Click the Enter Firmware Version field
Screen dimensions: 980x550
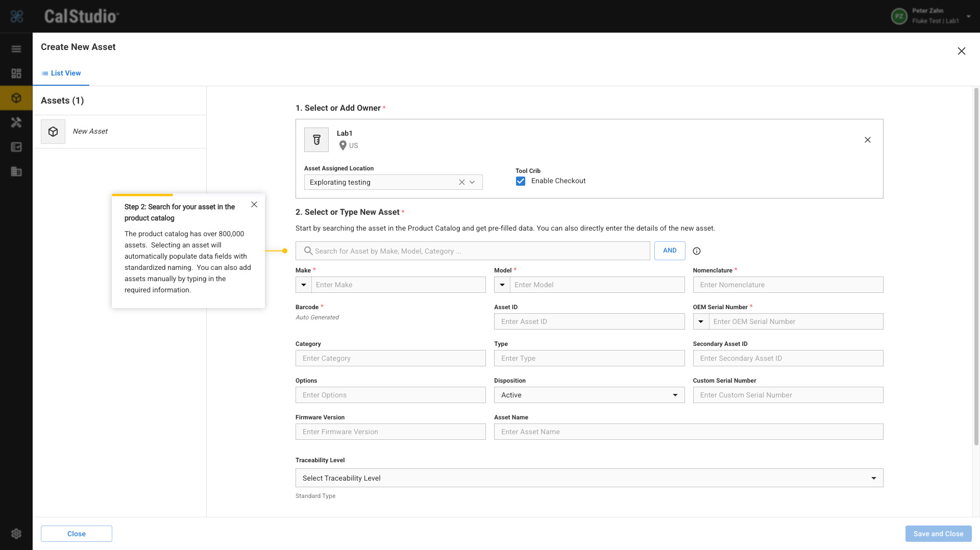tap(390, 432)
